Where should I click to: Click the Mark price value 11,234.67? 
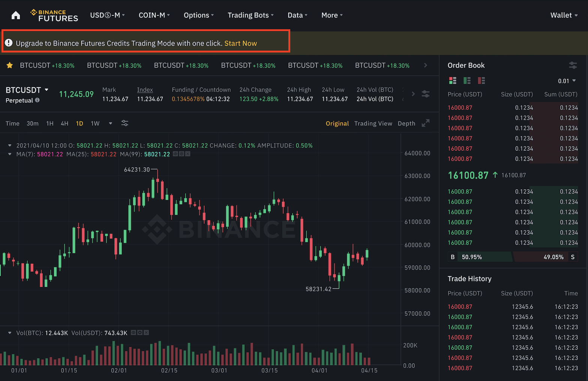pyautogui.click(x=115, y=99)
